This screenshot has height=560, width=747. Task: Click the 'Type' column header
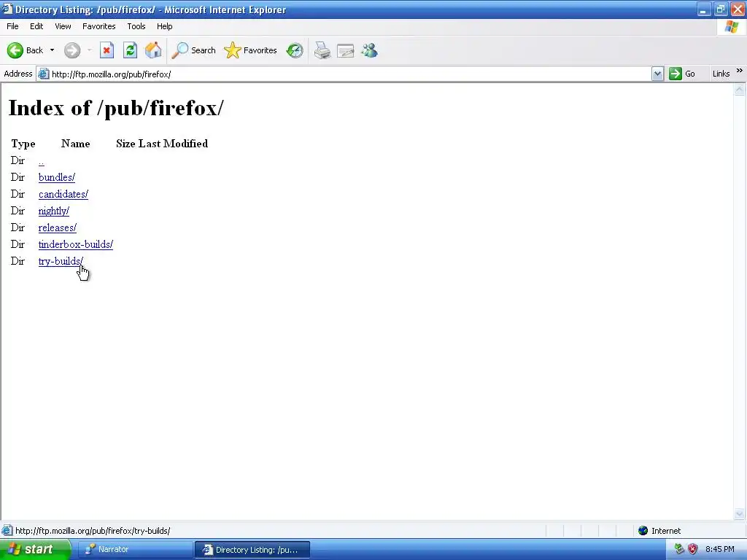click(23, 144)
